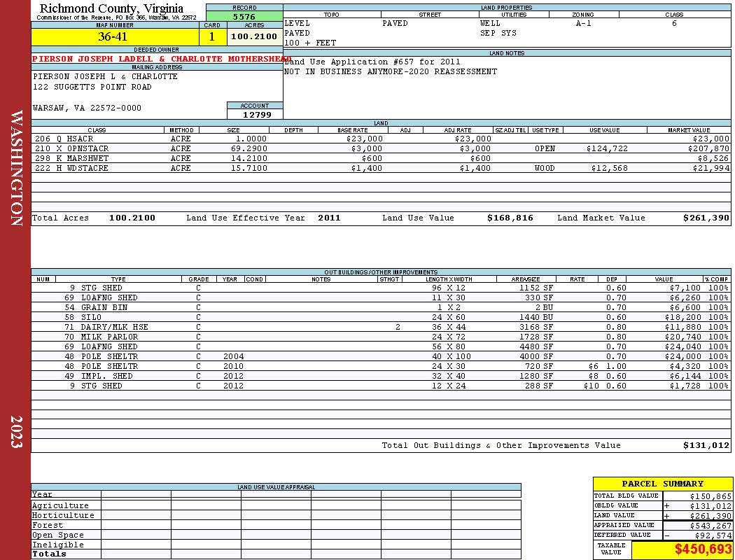Screen dimensions: 735x560
Task: Click the deeded owner name in red
Action: pos(161,59)
